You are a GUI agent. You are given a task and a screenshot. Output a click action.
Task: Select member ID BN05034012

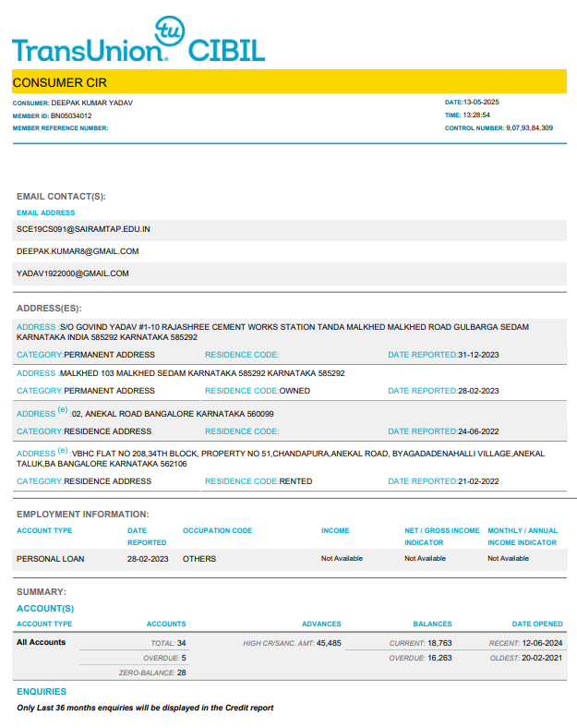pyautogui.click(x=71, y=115)
